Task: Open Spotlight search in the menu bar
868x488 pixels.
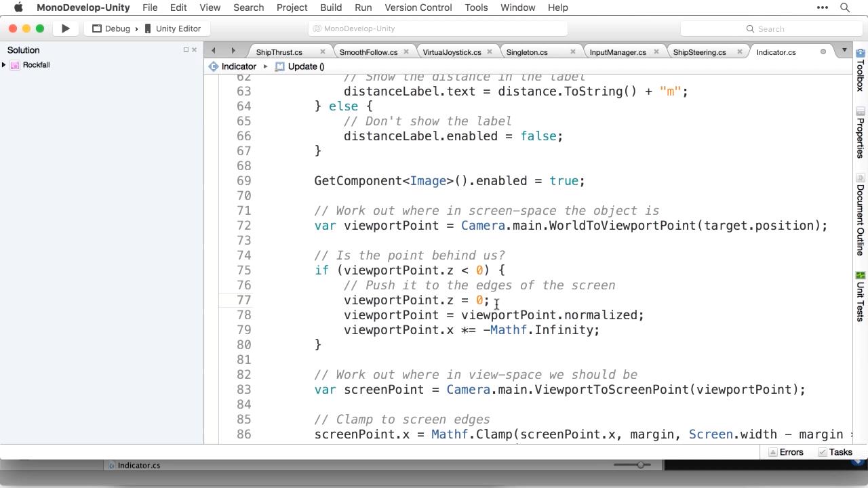Action: pyautogui.click(x=845, y=7)
